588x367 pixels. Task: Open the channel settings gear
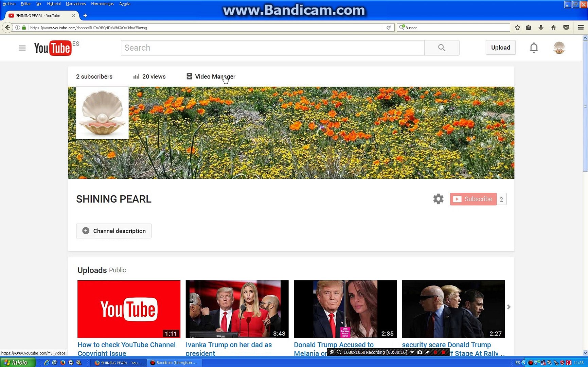(x=438, y=199)
